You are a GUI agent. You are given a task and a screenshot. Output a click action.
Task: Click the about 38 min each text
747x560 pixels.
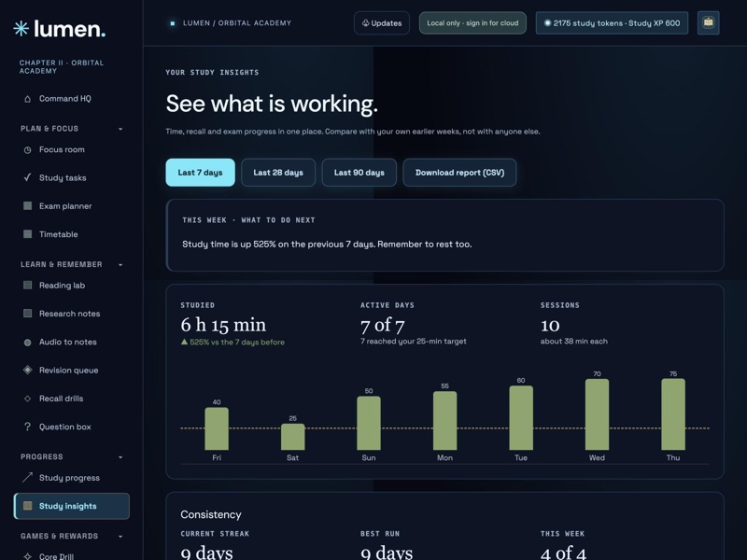[574, 341]
